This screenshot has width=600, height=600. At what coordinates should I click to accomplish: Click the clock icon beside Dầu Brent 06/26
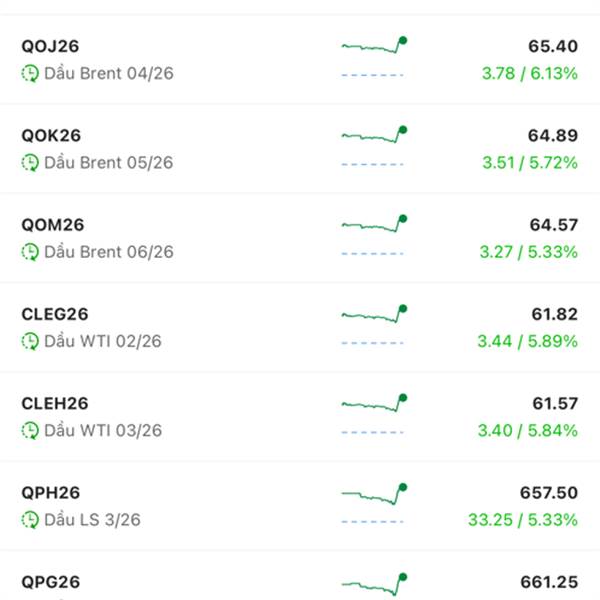point(30,252)
